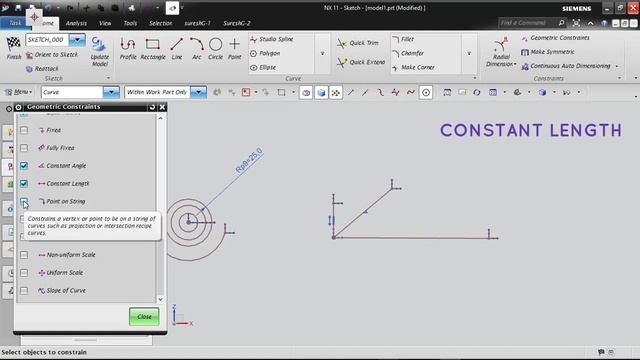Choose the Ellipse tool
Image resolution: width=640 pixels, height=360 pixels.
point(263,67)
